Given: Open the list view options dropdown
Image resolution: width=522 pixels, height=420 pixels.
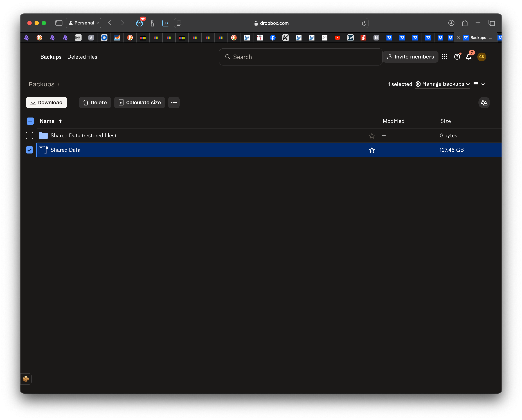Looking at the screenshot, I should (x=479, y=84).
